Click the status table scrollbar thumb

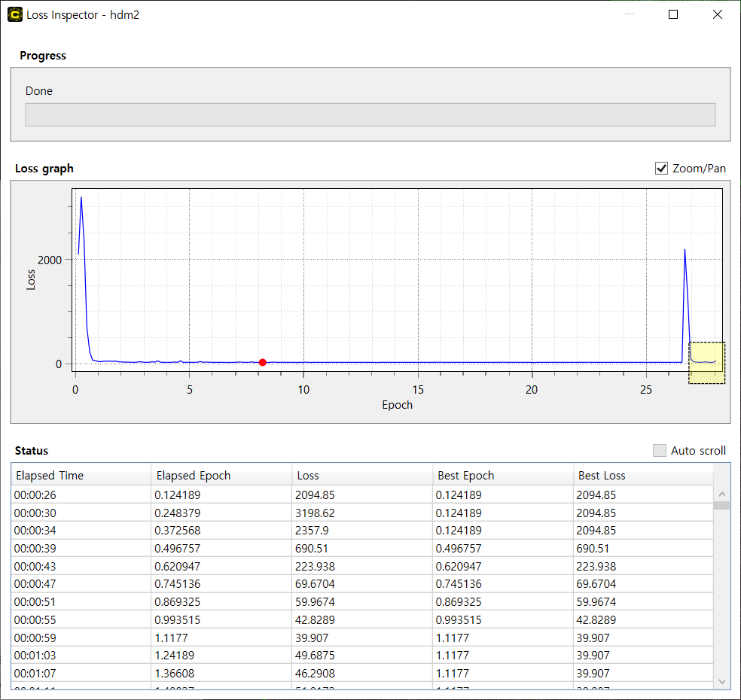click(x=721, y=506)
